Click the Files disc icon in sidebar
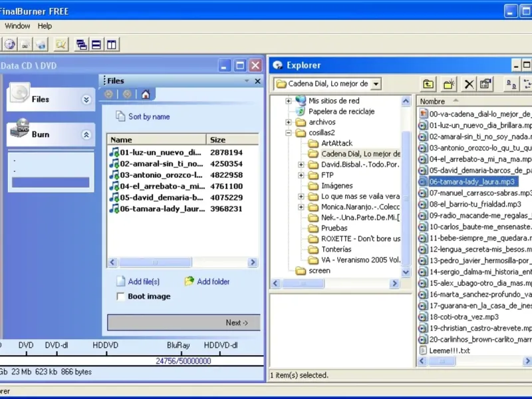The image size is (532, 399). [20, 92]
